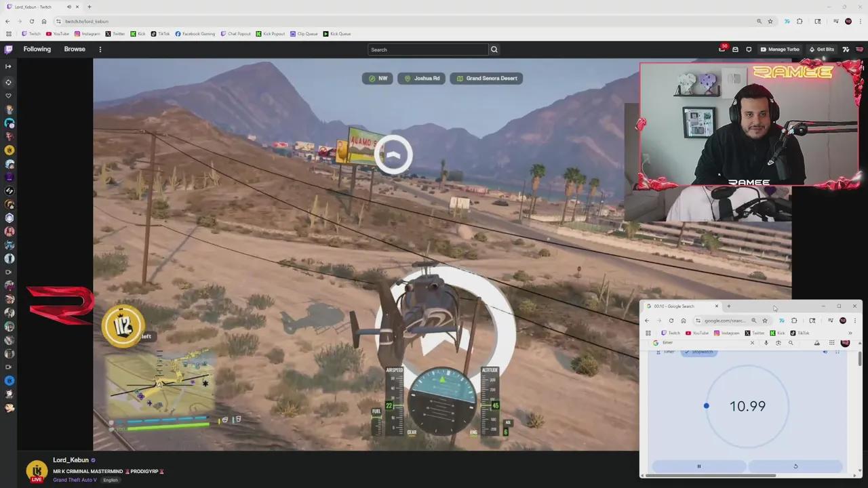Click the zoom magnifier in main address bar
The height and width of the screenshot is (488, 868).
[759, 21]
